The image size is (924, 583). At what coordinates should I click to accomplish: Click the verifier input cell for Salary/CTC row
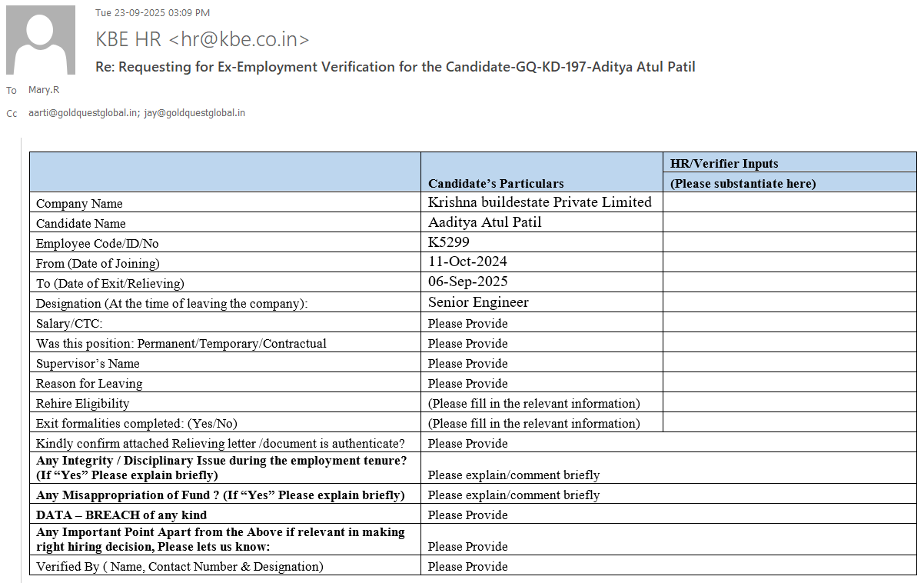pos(789,323)
